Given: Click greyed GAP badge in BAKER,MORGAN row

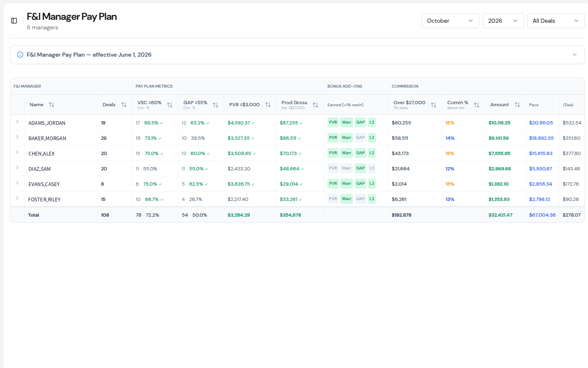Looking at the screenshot, I should pyautogui.click(x=360, y=138).
